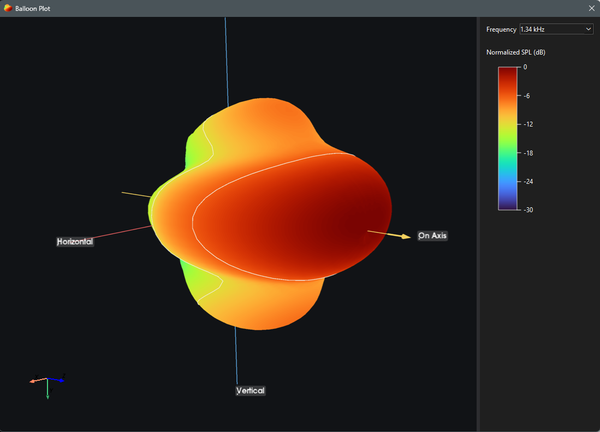Click the dropdown chevron in the Frequency box

pos(588,29)
